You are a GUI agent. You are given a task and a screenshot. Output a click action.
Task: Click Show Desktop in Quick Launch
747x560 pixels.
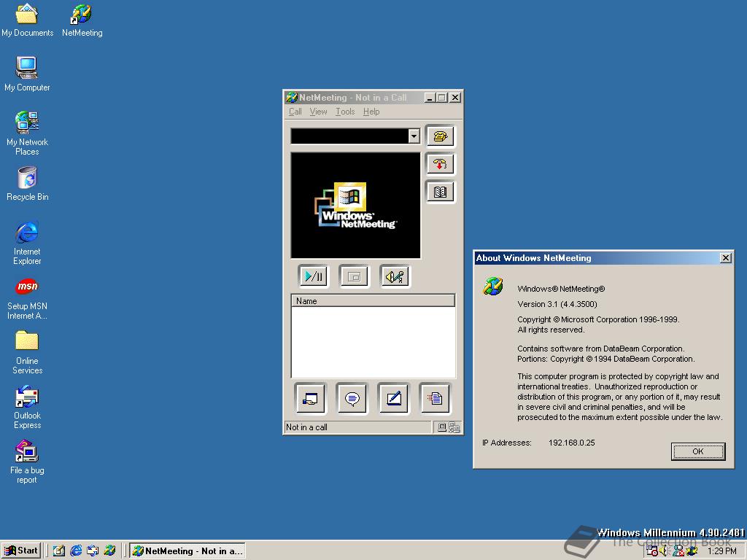[59, 551]
